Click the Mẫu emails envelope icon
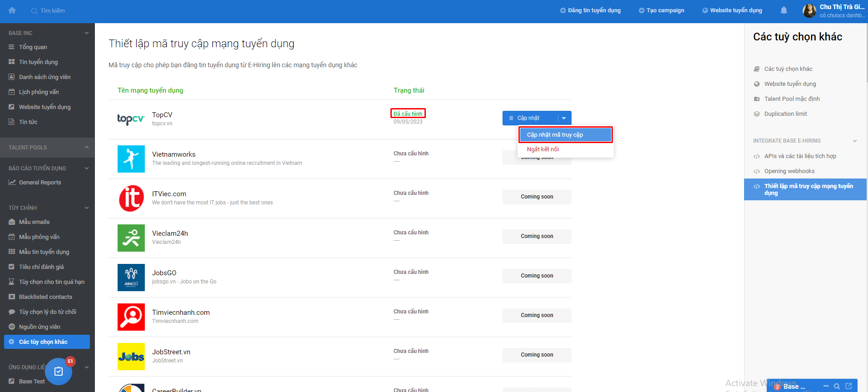 click(12, 222)
